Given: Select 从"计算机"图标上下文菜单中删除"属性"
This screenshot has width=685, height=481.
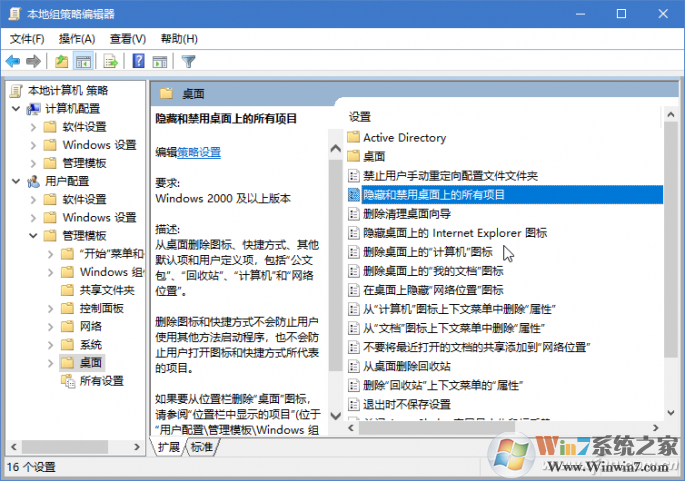Looking at the screenshot, I should click(x=459, y=309).
